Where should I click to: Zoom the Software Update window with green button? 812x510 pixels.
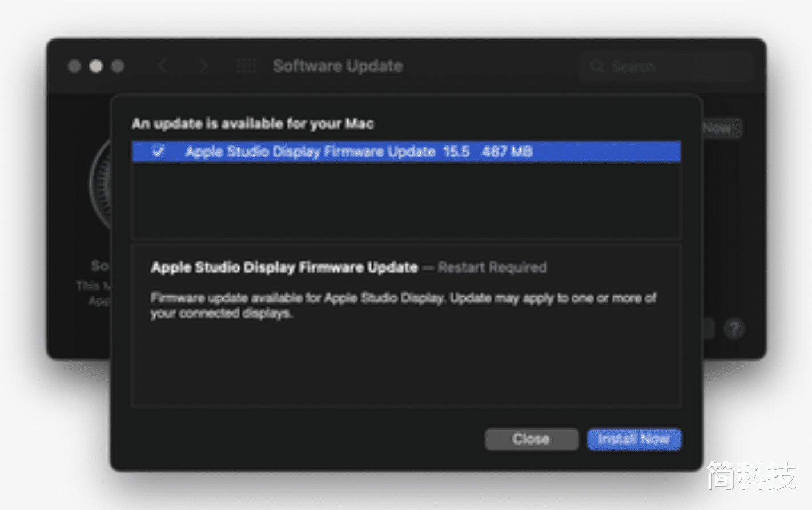pos(118,66)
